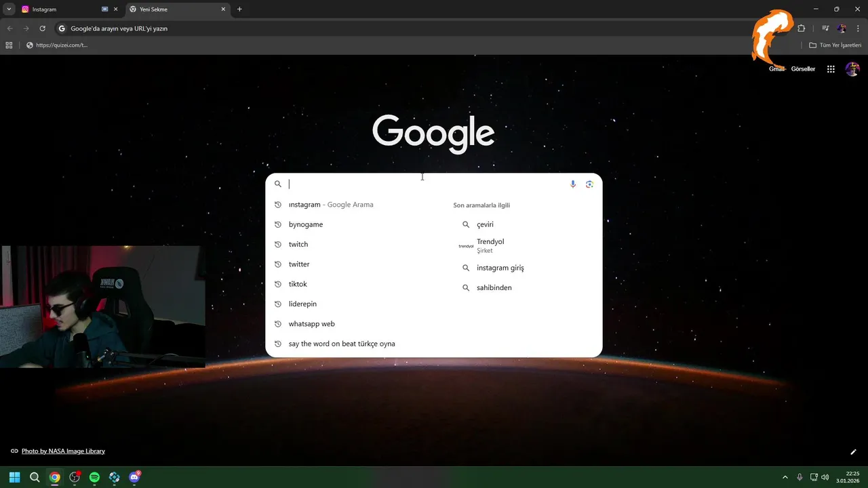The height and width of the screenshot is (488, 868).
Task: Select the instagram search history suggestion
Action: coord(355,205)
